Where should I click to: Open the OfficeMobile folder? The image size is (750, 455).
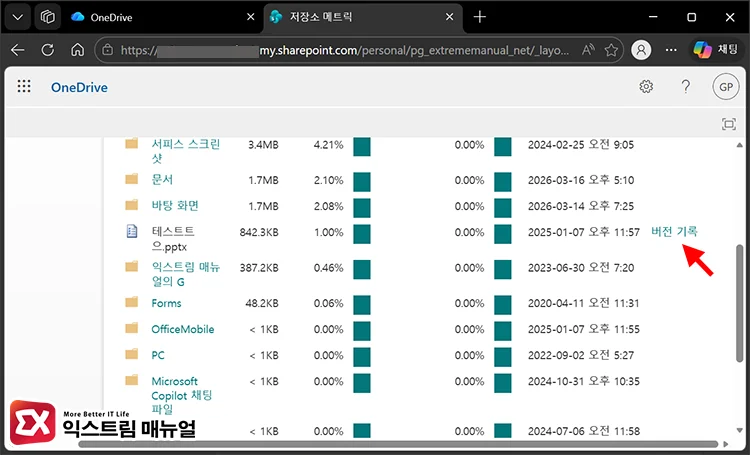pyautogui.click(x=183, y=329)
